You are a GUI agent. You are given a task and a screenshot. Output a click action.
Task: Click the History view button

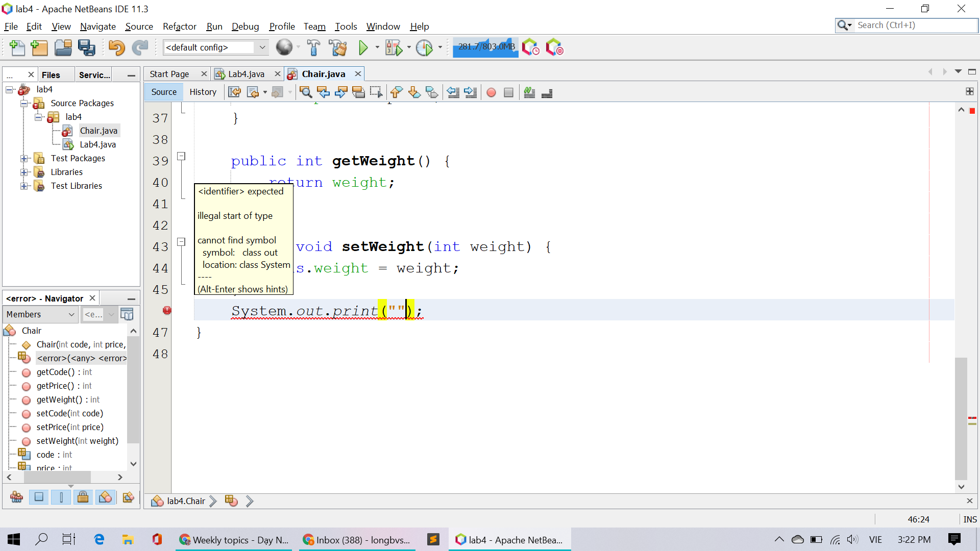203,92
